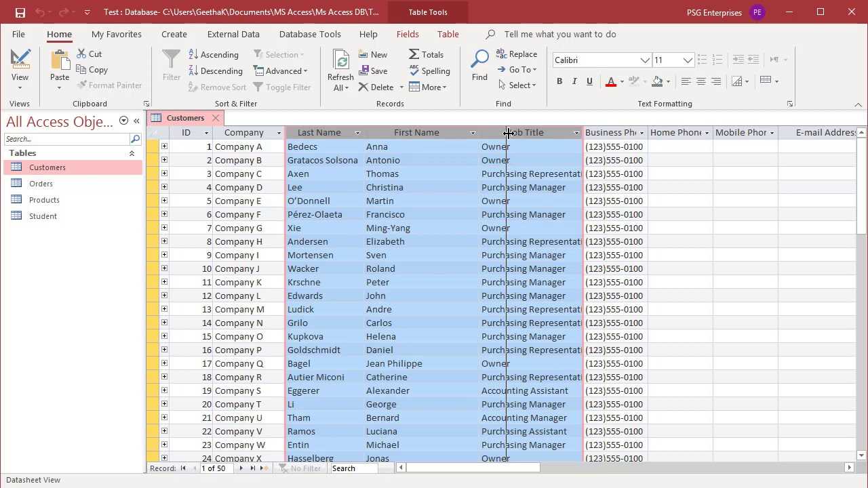Viewport: 868px width, 488px height.
Task: Apply Underline formatting
Action: pos(589,81)
